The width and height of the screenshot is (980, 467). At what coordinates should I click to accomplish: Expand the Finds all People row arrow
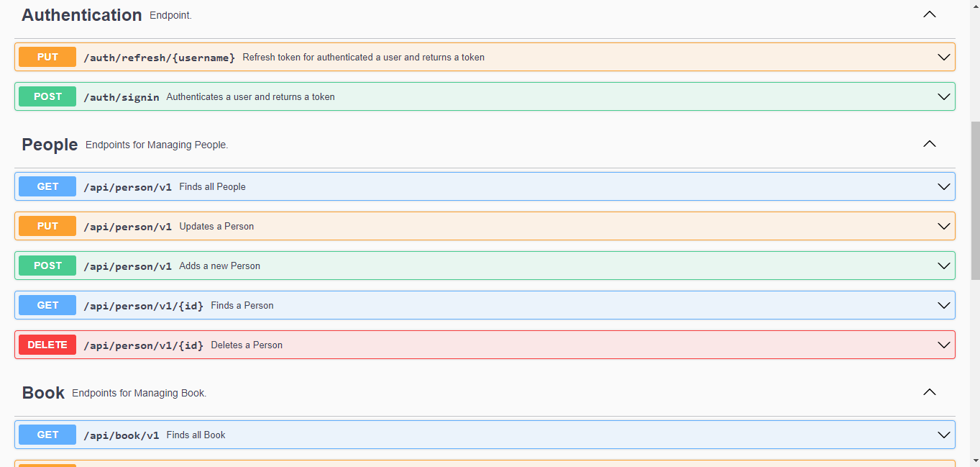(944, 186)
